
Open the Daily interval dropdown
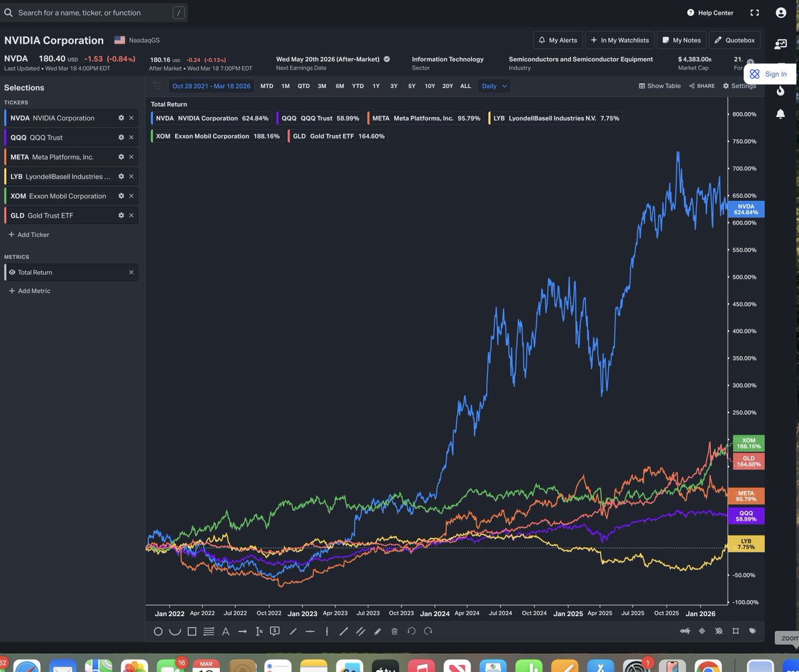pos(494,86)
